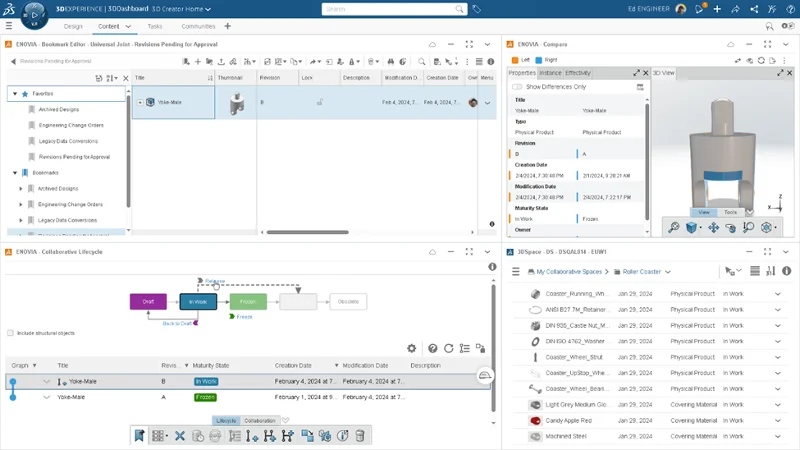The height and width of the screenshot is (450, 800).
Task: Click the zoom magnifier in 3D View toolbar
Action: (x=674, y=228)
